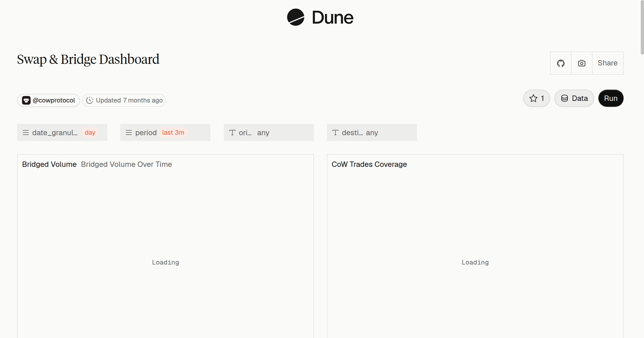Open the GitHub repository icon
This screenshot has width=644, height=338.
click(561, 63)
